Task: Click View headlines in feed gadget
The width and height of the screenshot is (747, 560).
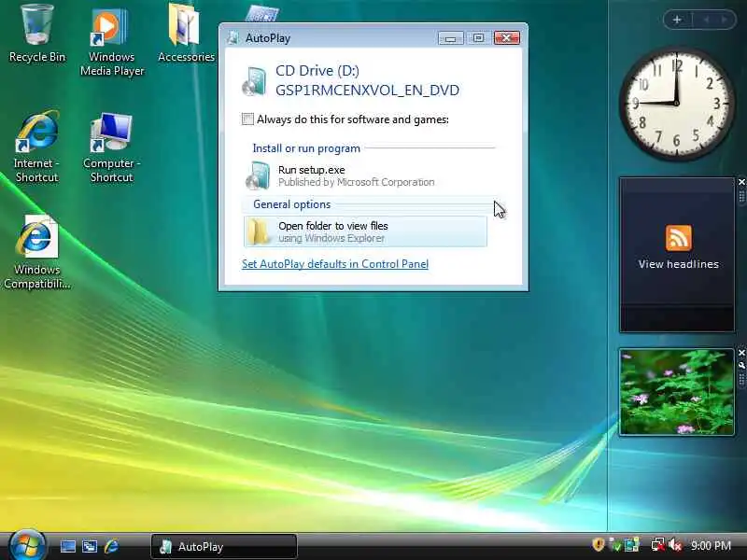Action: pos(679,264)
